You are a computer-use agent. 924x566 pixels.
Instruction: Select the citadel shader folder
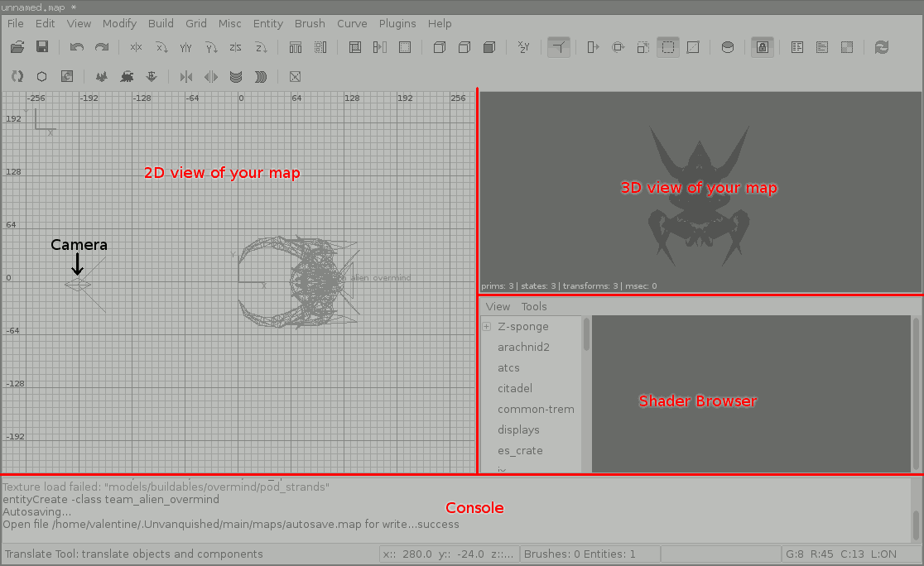pos(515,388)
